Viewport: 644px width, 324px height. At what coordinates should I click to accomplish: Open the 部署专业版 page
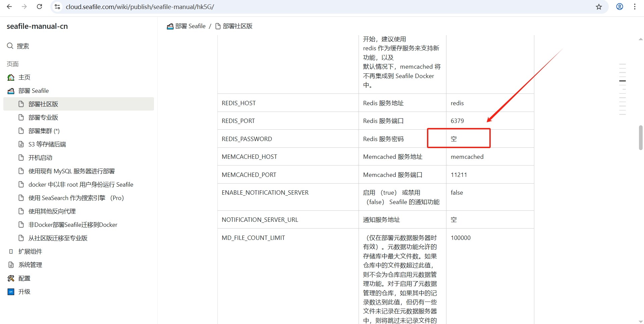click(43, 118)
